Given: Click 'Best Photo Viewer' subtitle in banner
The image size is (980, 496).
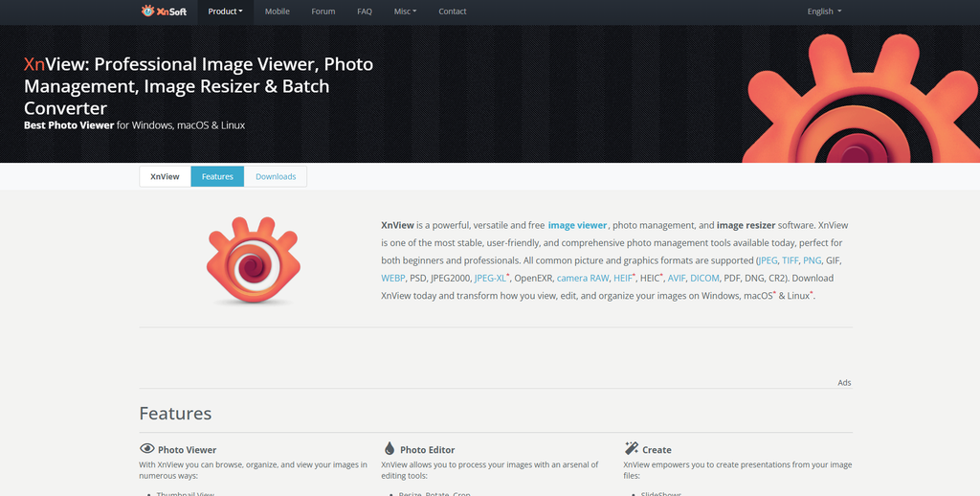Looking at the screenshot, I should (x=69, y=125).
